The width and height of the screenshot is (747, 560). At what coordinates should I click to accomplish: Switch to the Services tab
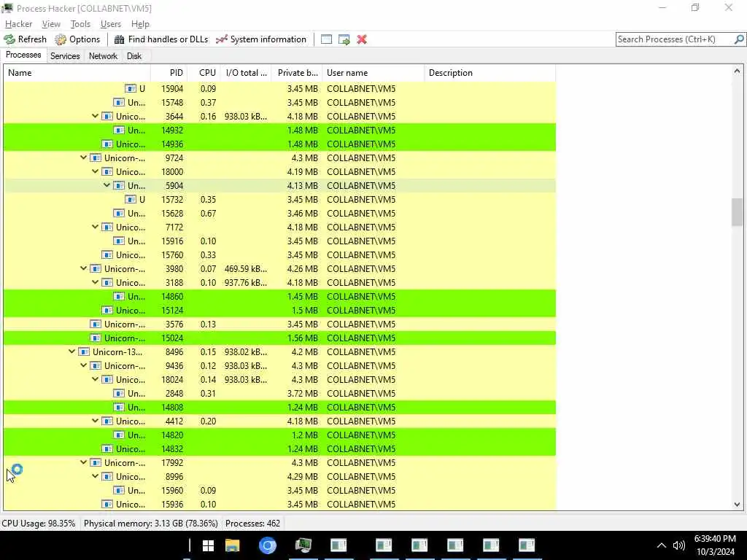65,55
